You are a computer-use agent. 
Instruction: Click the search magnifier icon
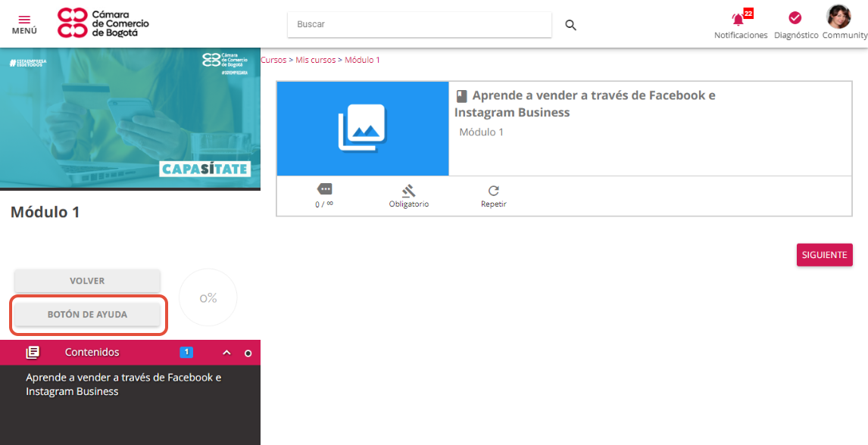[571, 25]
